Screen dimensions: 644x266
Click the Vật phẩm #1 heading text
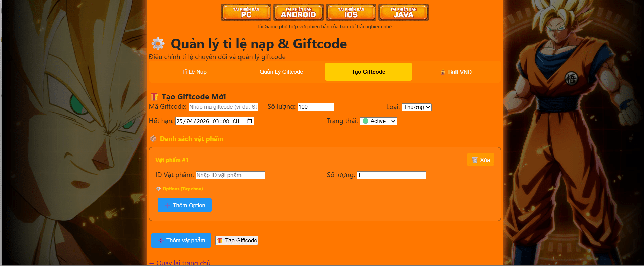pos(172,160)
